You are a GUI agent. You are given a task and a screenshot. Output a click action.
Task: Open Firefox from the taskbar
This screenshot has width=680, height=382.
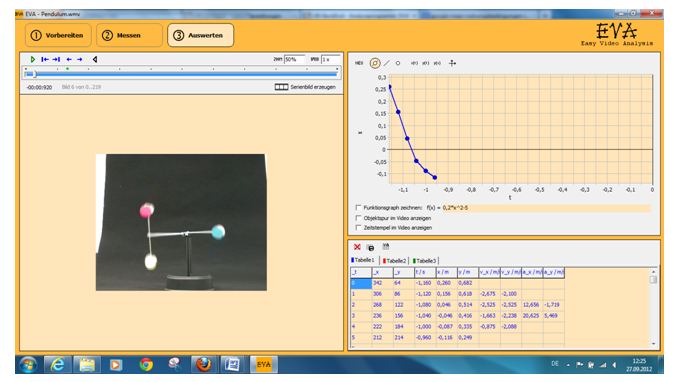203,365
